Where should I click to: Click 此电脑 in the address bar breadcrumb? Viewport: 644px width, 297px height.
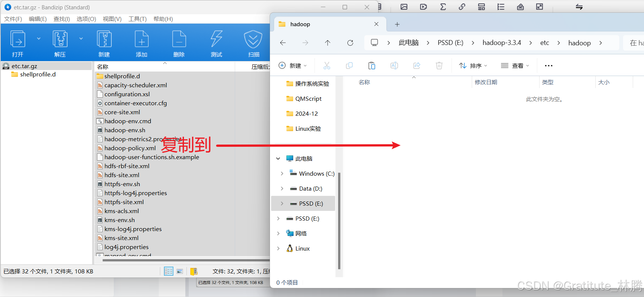tap(408, 43)
